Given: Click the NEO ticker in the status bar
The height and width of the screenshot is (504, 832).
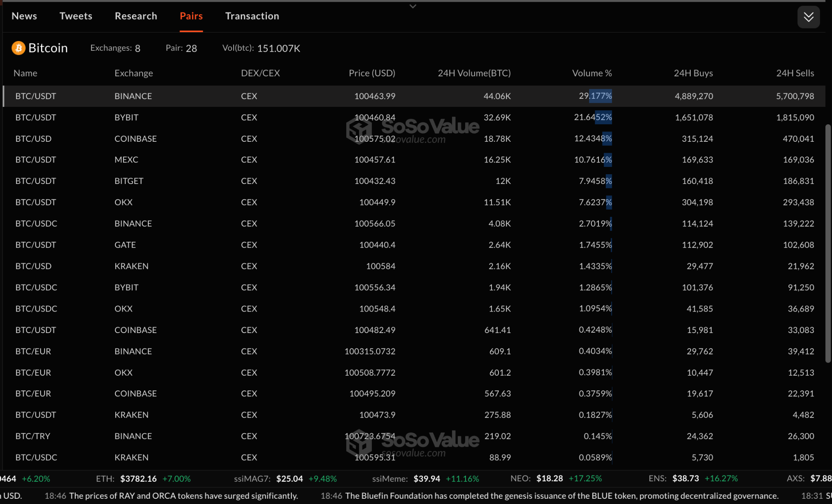Looking at the screenshot, I should 550,478.
